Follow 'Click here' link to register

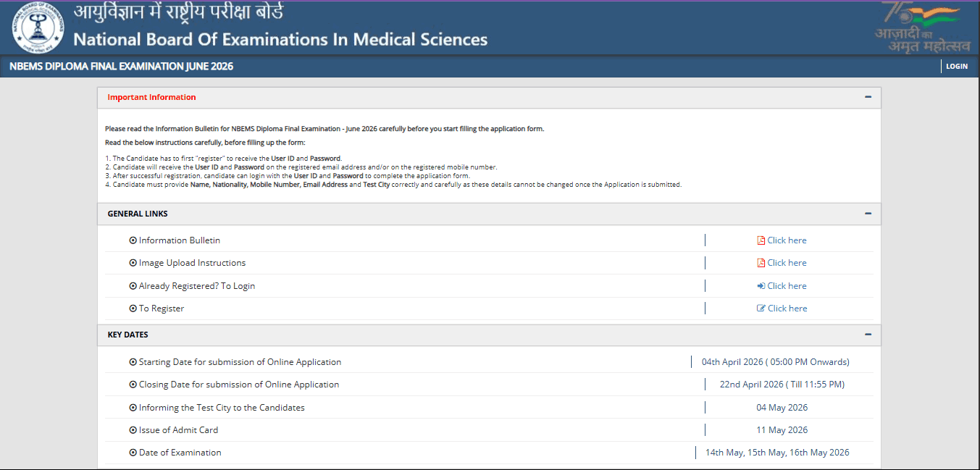[787, 309]
